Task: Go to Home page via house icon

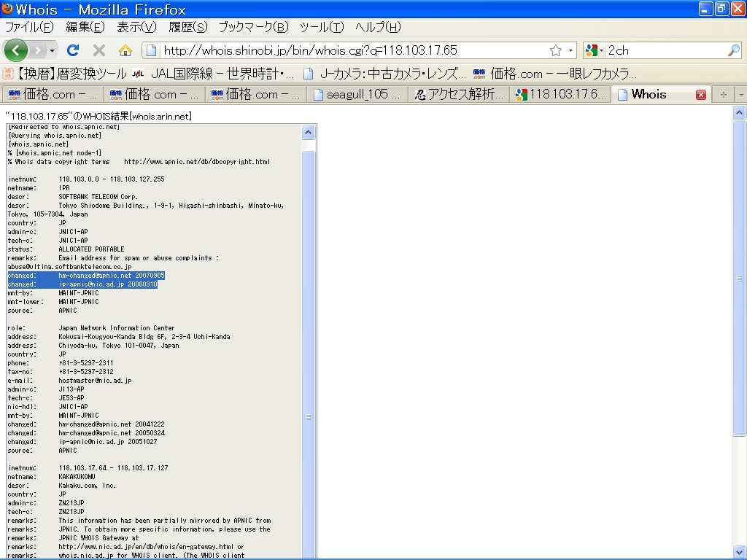Action: (125, 50)
